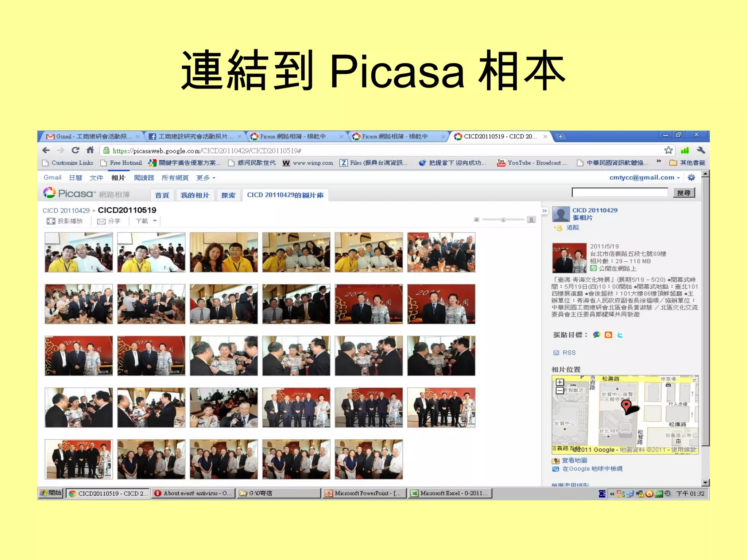Adjust the thumbnail size slider
The width and height of the screenshot is (747, 560).
point(503,219)
